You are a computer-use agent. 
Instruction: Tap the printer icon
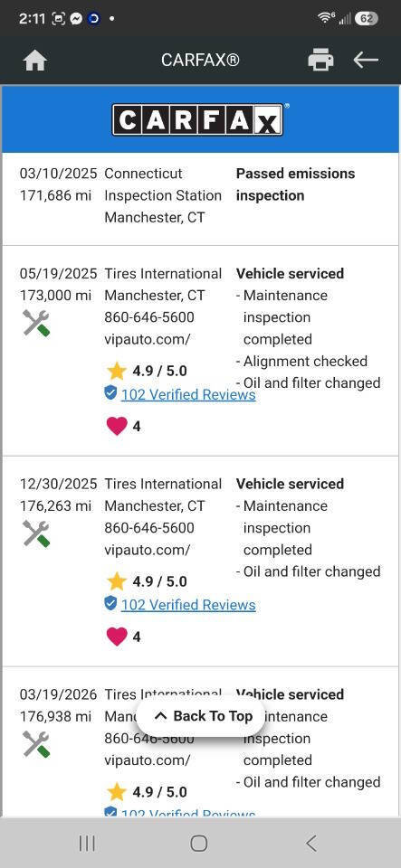point(320,60)
